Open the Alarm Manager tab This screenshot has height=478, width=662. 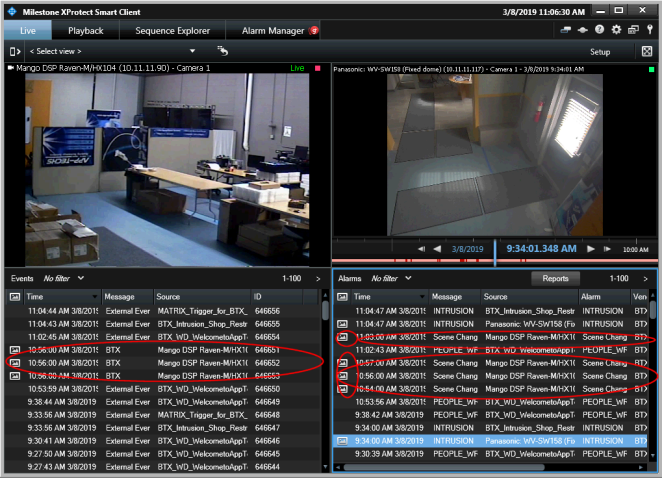pos(273,30)
